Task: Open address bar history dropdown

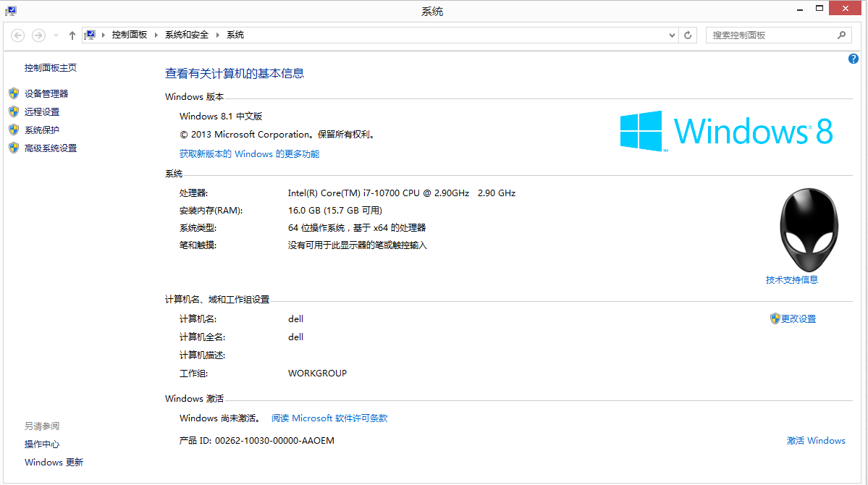Action: (x=672, y=35)
